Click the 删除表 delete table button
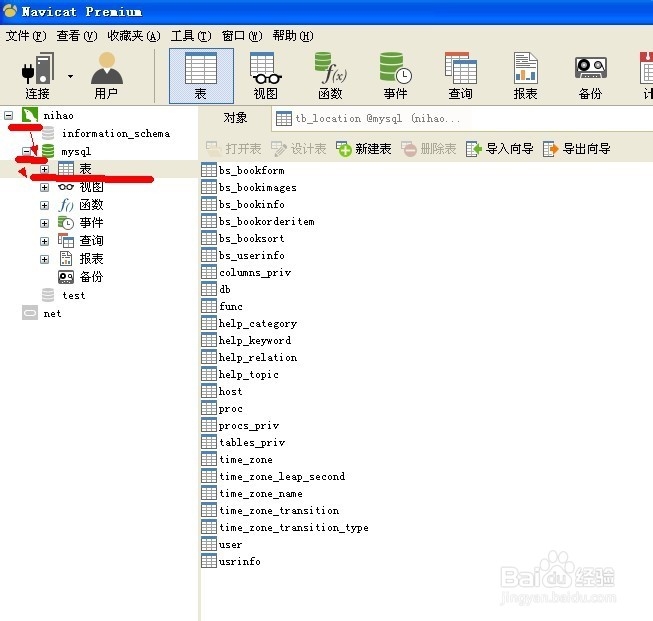 tap(429, 149)
